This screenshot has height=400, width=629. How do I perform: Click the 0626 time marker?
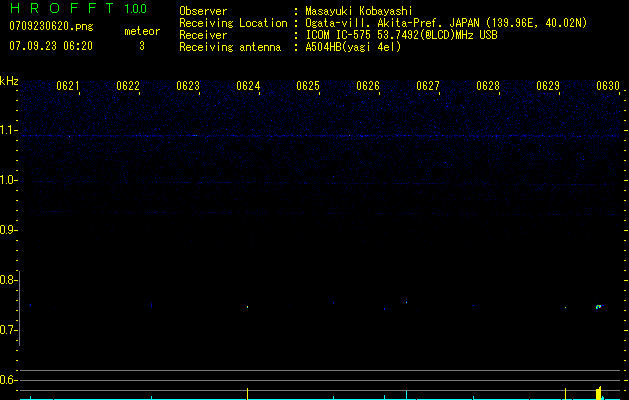click(x=368, y=86)
